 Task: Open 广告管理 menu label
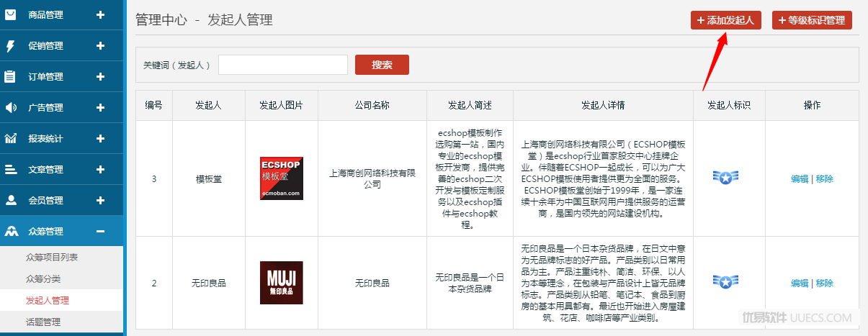pyautogui.click(x=45, y=107)
